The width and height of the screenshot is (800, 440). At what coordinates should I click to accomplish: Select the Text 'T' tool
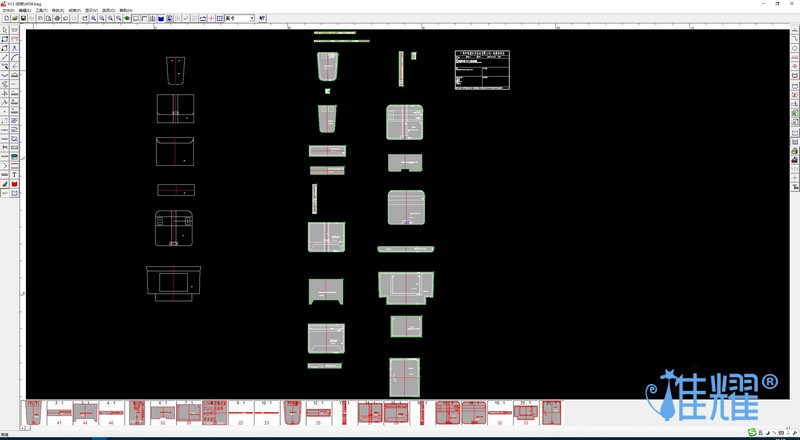(x=14, y=175)
